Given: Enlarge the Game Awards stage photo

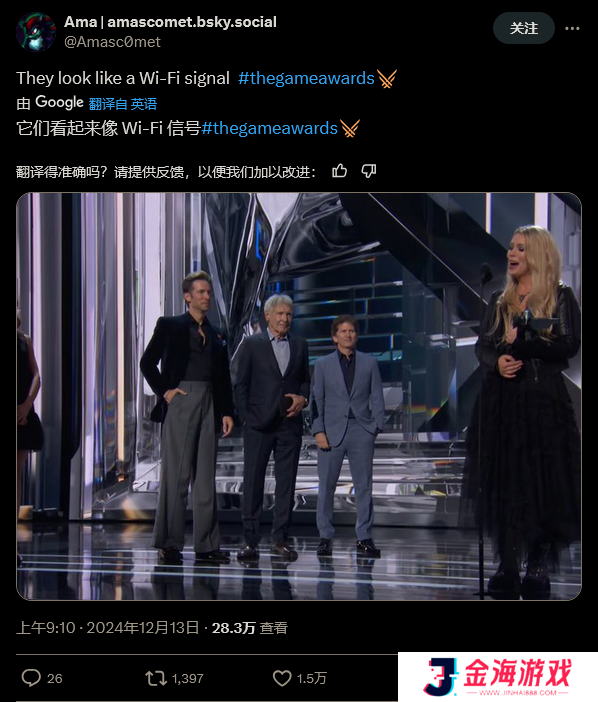Looking at the screenshot, I should pyautogui.click(x=299, y=396).
